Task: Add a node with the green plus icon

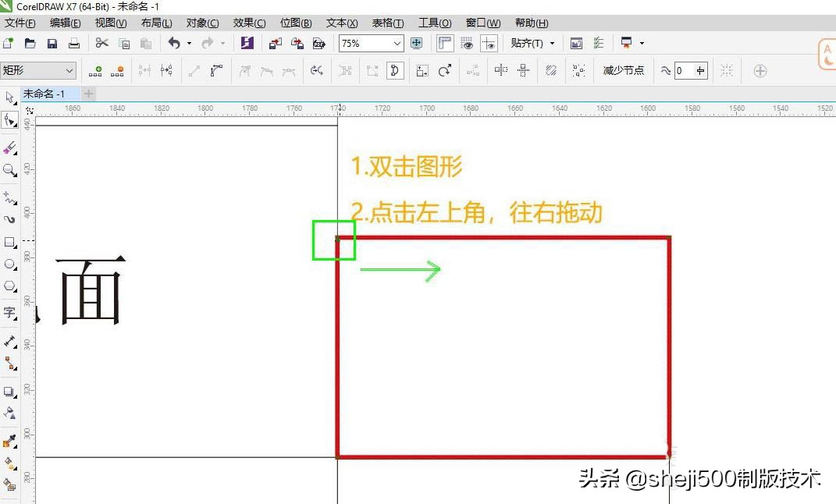Action: click(95, 71)
